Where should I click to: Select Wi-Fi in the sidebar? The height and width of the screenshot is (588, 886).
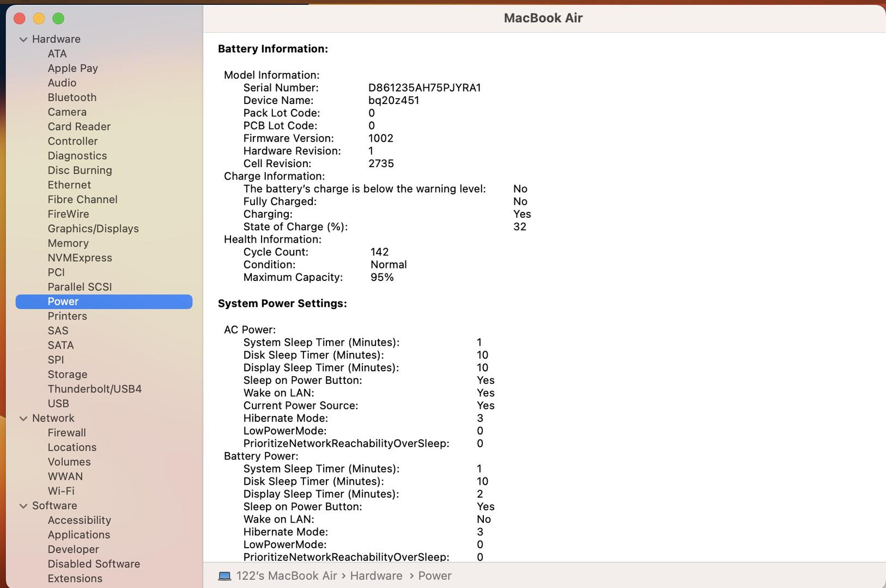pyautogui.click(x=61, y=491)
